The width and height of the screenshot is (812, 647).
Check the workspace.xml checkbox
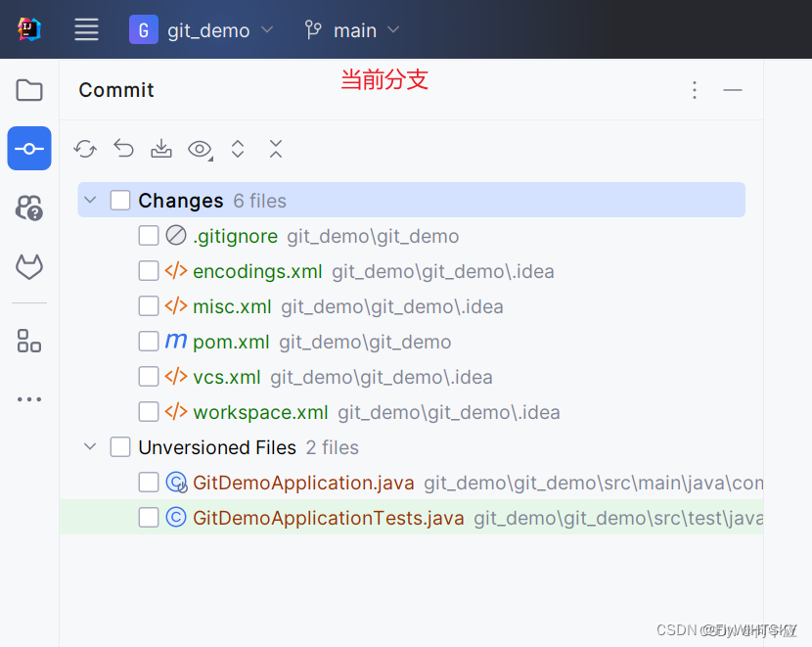[x=149, y=412]
